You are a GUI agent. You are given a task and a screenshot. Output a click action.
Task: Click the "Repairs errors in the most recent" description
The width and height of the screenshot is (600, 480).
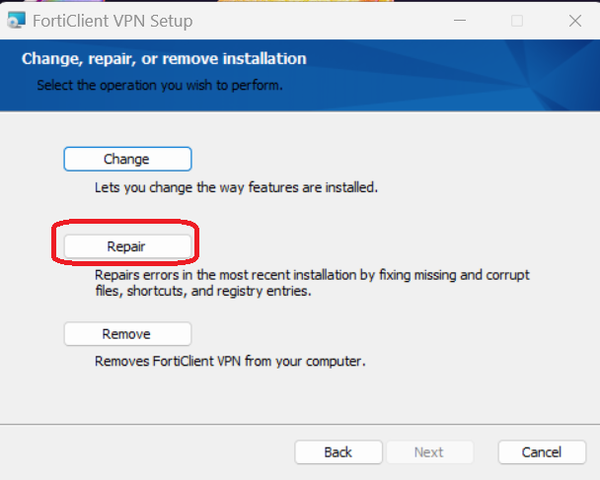point(312,275)
